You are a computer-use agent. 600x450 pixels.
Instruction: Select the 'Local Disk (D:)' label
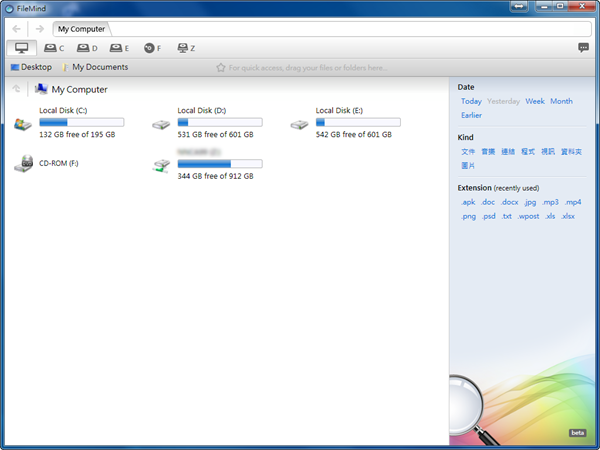tap(202, 111)
